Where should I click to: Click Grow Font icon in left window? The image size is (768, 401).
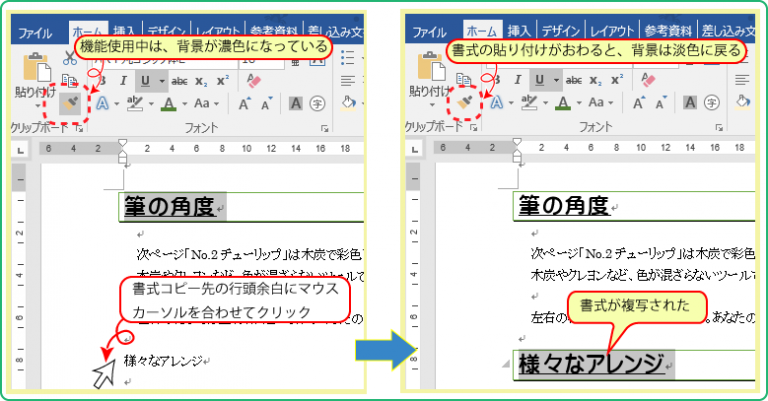click(244, 104)
